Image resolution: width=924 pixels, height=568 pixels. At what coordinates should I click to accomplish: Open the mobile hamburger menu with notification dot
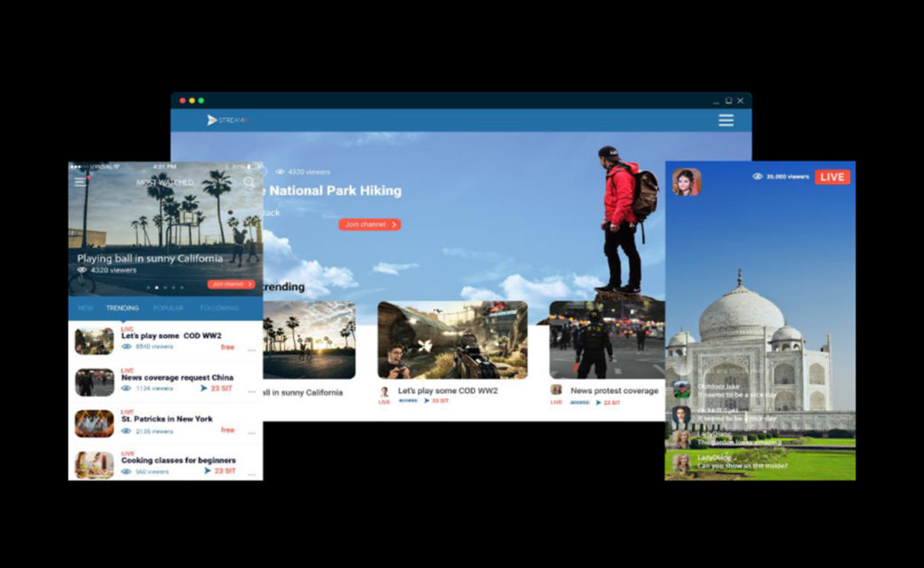pos(81,181)
